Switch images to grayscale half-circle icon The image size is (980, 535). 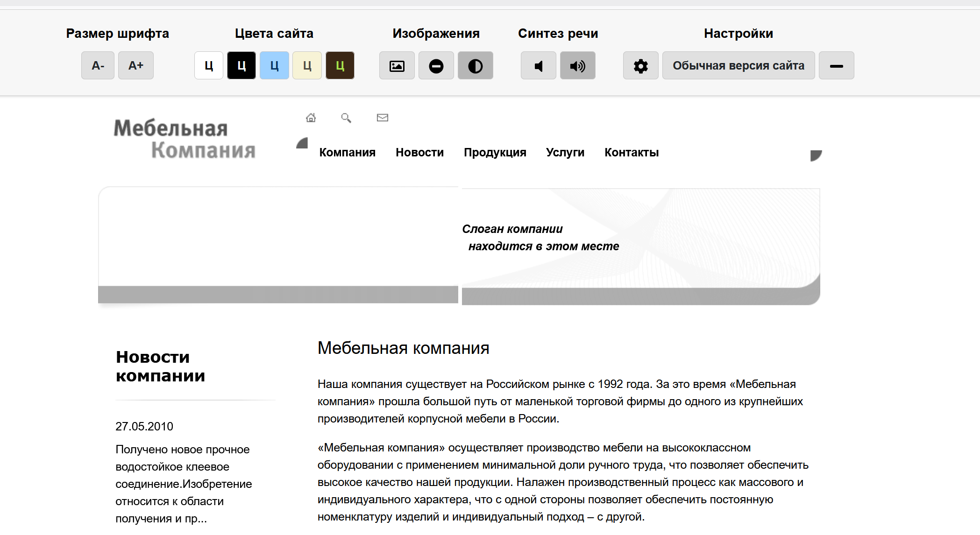tap(475, 66)
